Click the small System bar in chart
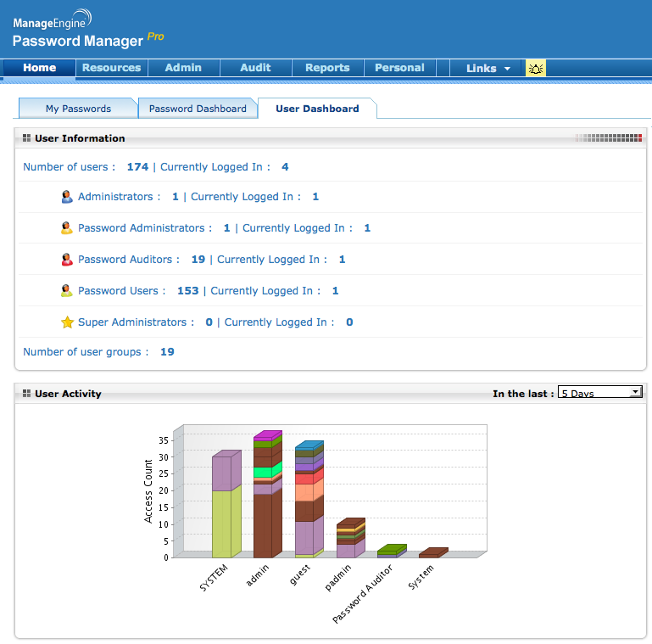 [433, 553]
